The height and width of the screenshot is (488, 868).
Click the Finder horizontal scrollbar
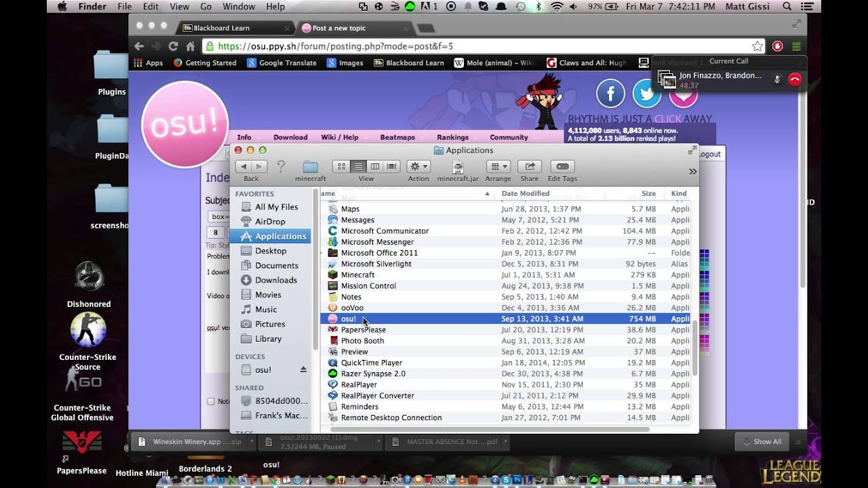pos(490,429)
